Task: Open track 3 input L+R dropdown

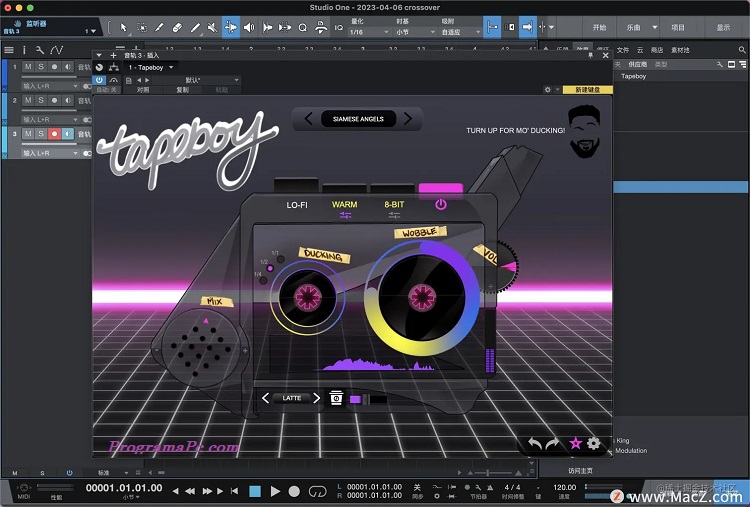Action: click(x=50, y=153)
